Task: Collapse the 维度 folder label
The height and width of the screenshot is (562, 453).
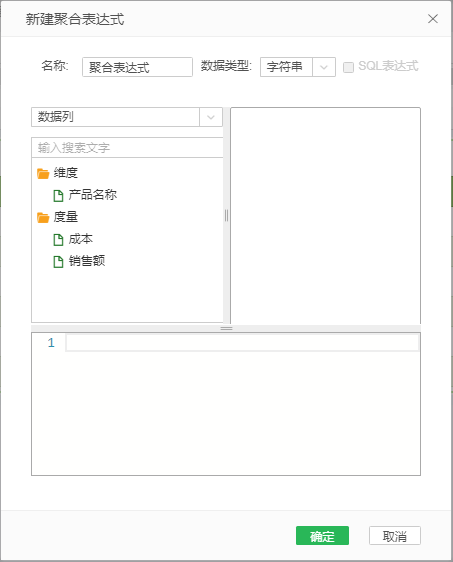Action: (66, 173)
